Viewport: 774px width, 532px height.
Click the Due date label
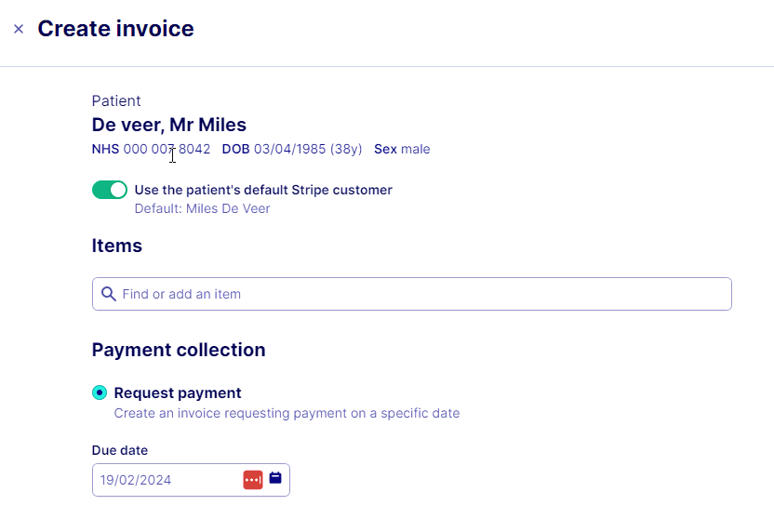click(x=120, y=450)
